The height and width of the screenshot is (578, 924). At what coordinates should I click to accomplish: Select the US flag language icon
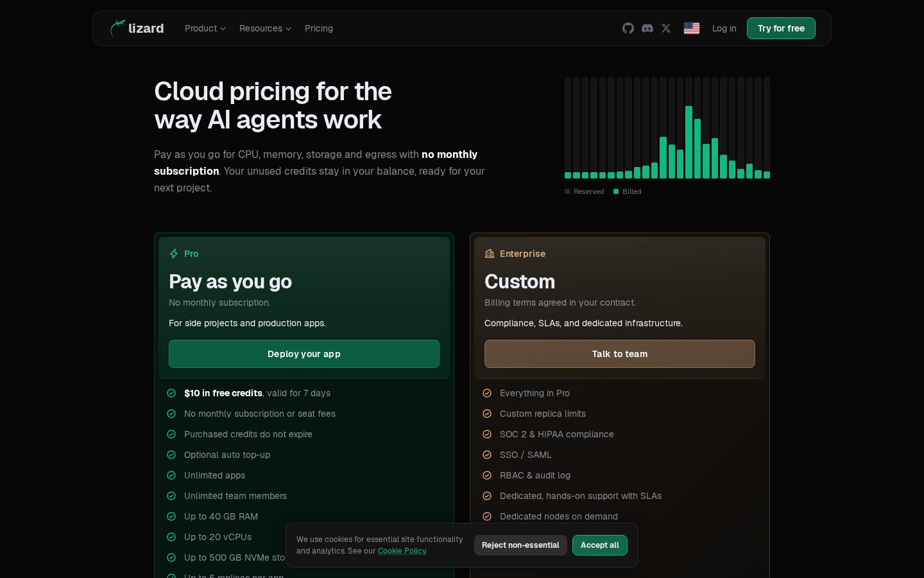(692, 28)
